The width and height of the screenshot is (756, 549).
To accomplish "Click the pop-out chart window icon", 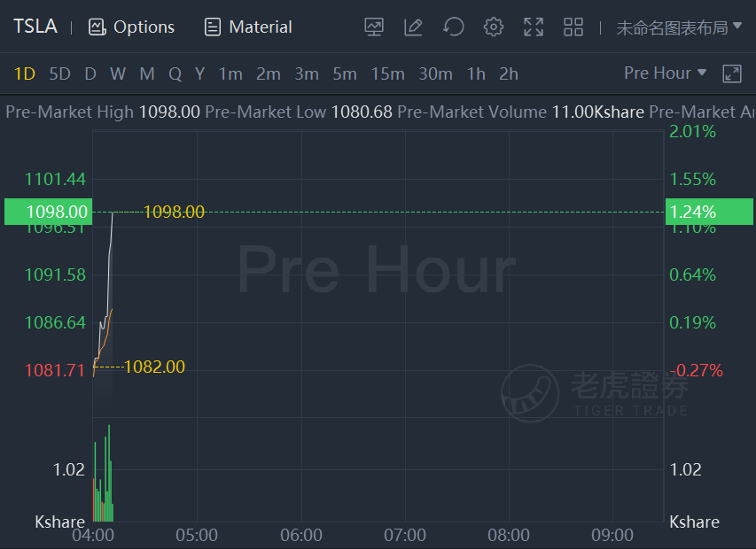I will (732, 73).
